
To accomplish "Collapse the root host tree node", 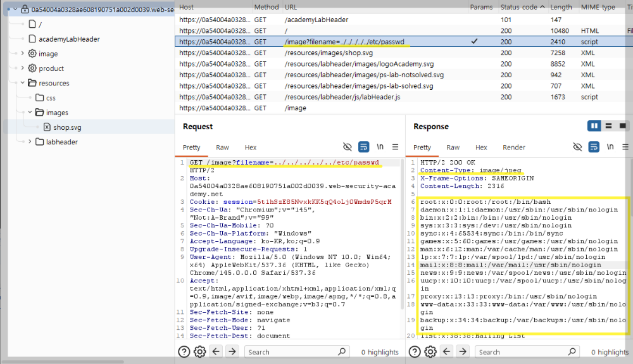I will coord(15,9).
